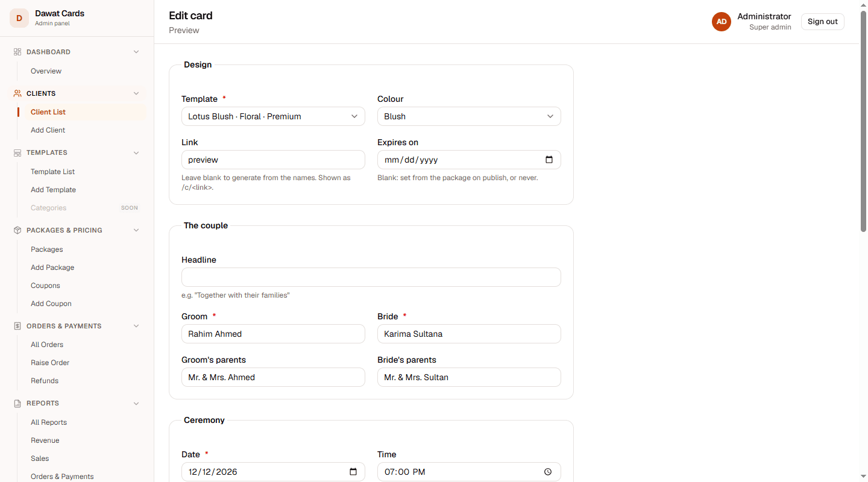This screenshot has height=482, width=868.
Task: Open the ceremony Date calendar picker icon
Action: pyautogui.click(x=353, y=472)
